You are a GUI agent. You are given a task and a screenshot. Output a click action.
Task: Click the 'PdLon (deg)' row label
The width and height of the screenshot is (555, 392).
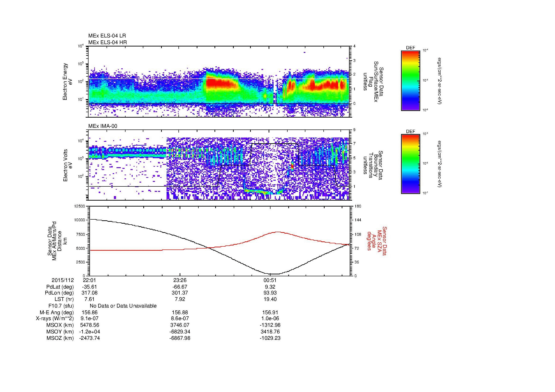[x=60, y=293]
